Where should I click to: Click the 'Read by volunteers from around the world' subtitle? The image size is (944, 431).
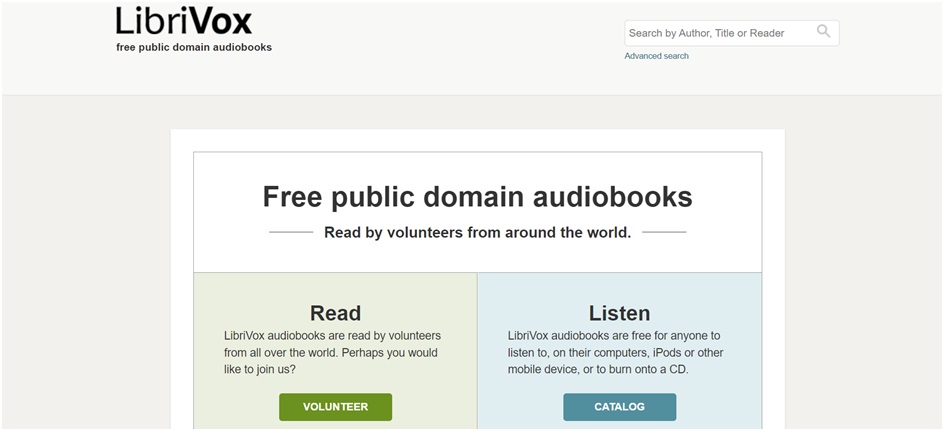tap(477, 232)
